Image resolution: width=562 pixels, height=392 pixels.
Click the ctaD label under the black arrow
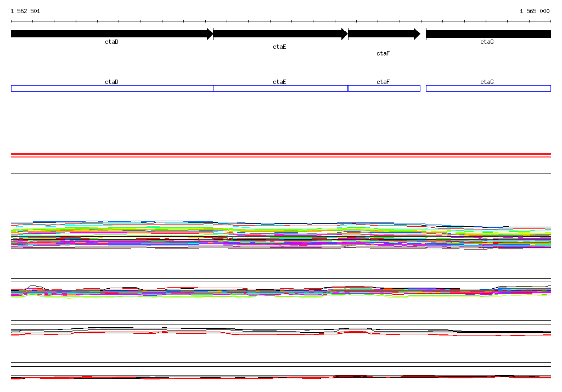point(111,42)
